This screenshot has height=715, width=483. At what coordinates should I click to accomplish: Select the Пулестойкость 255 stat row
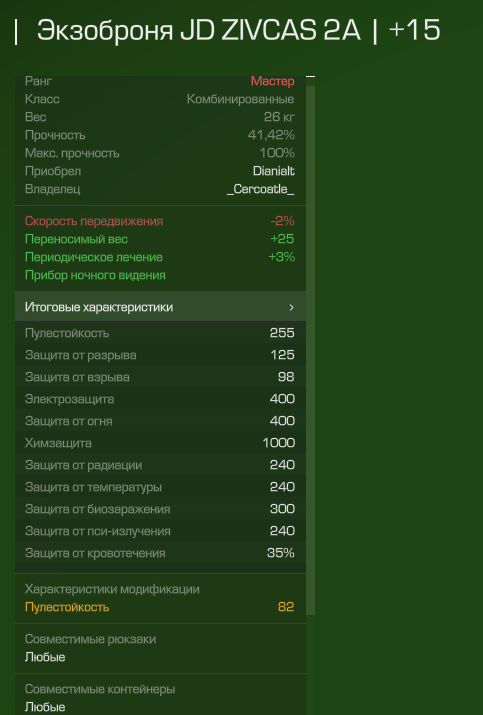160,333
